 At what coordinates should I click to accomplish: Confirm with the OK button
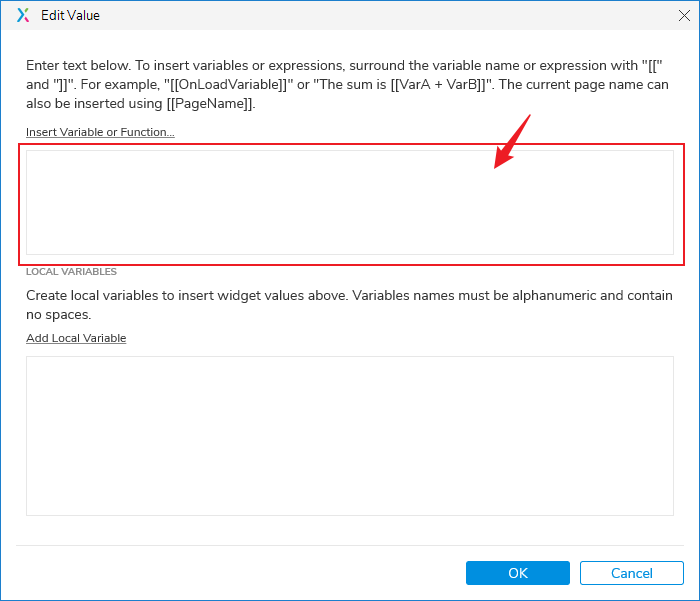[x=517, y=573]
